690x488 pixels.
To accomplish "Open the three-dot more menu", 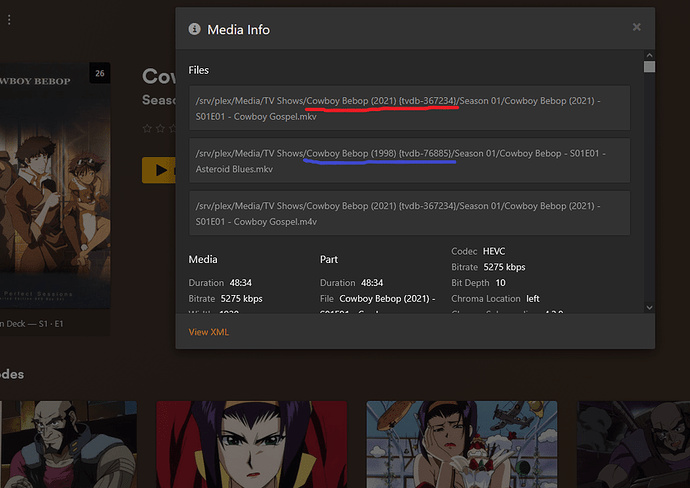I will tap(9, 20).
